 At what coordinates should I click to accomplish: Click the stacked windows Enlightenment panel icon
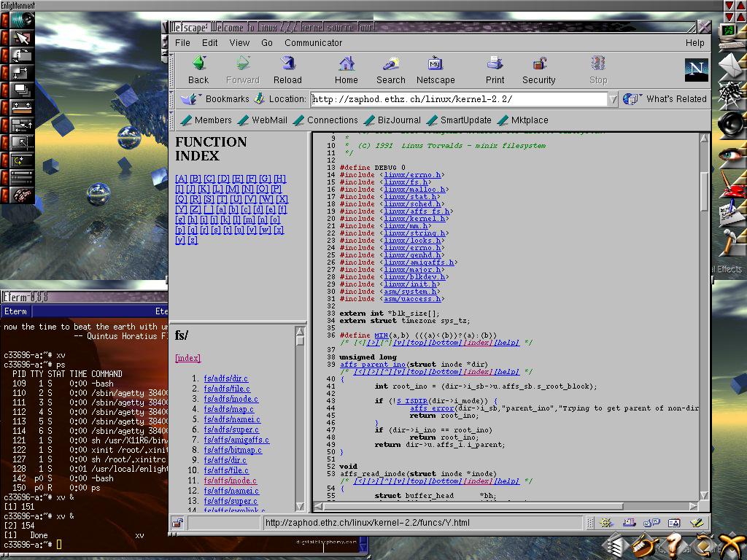tap(21, 90)
